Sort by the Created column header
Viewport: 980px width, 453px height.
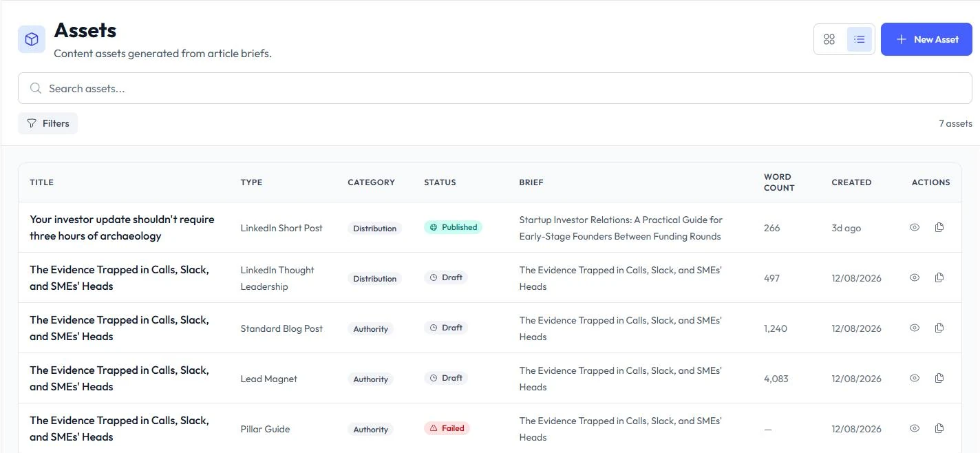click(x=851, y=182)
